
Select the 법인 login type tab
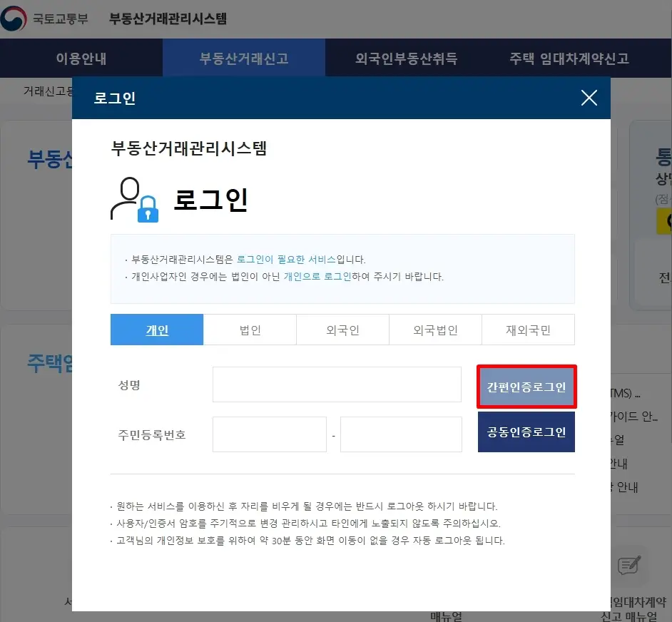[x=249, y=330]
